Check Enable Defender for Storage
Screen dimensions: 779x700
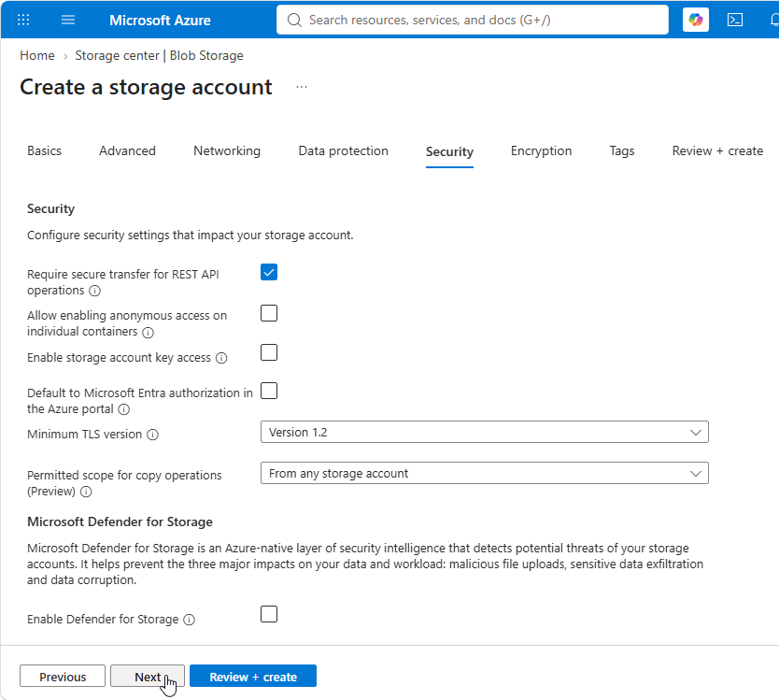[269, 614]
